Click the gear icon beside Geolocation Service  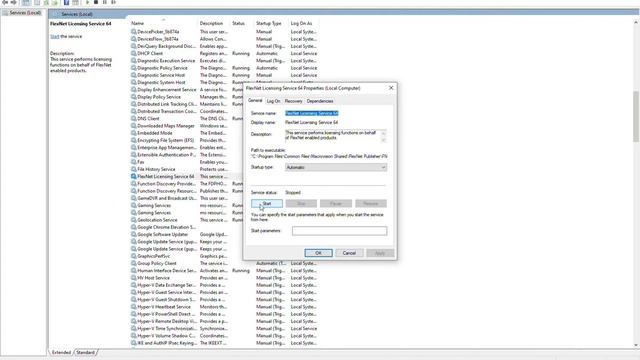tap(133, 220)
